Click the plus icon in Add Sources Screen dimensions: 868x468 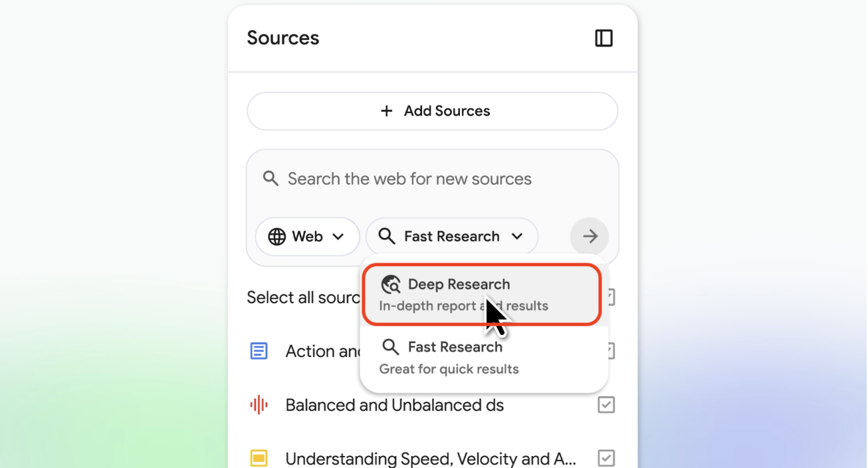(x=386, y=111)
